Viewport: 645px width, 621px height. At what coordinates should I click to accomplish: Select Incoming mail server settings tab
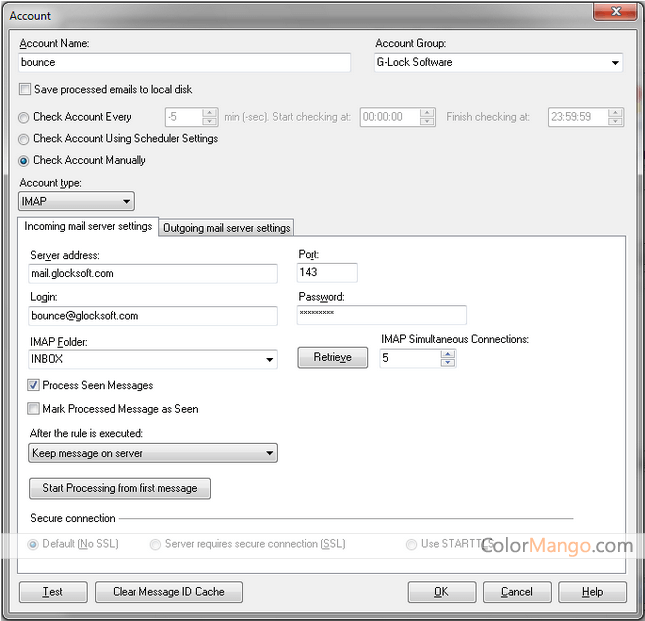pos(88,226)
